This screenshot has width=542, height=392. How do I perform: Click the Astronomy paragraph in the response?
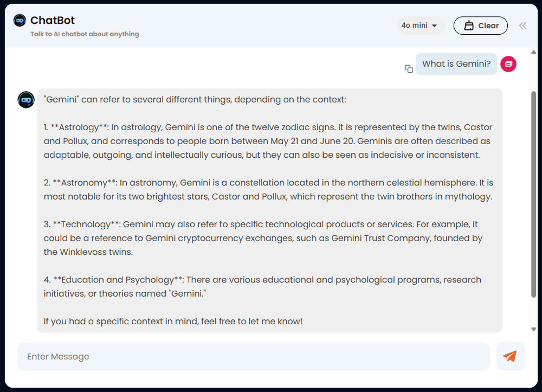pos(268,190)
